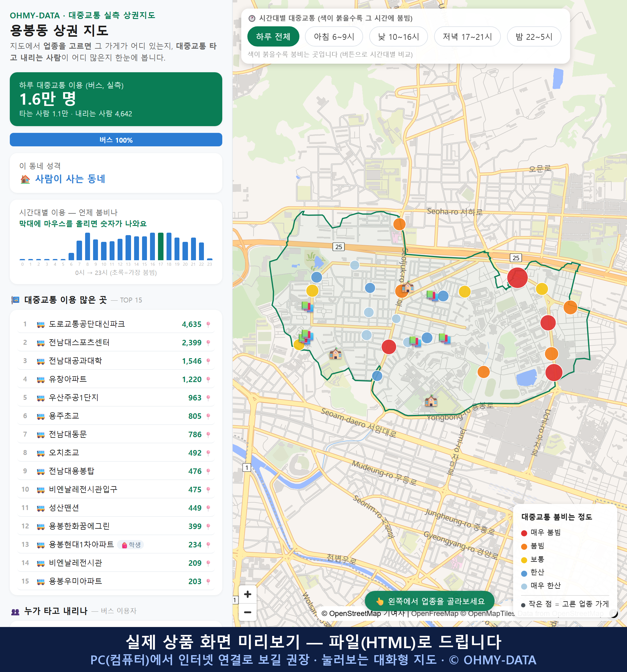This screenshot has height=672, width=627.
Task: Switch to 저녁 17~21시 time filter
Action: point(467,36)
